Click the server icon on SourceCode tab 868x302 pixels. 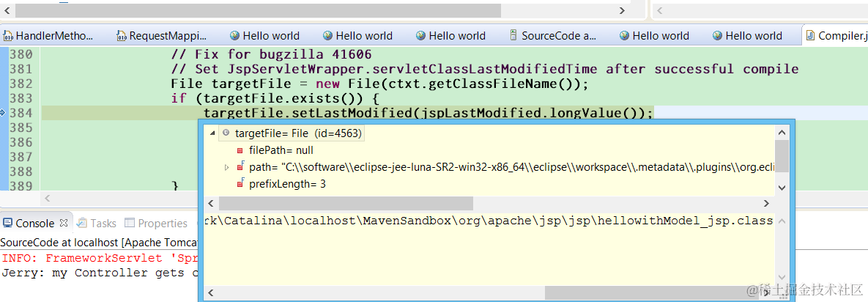513,36
